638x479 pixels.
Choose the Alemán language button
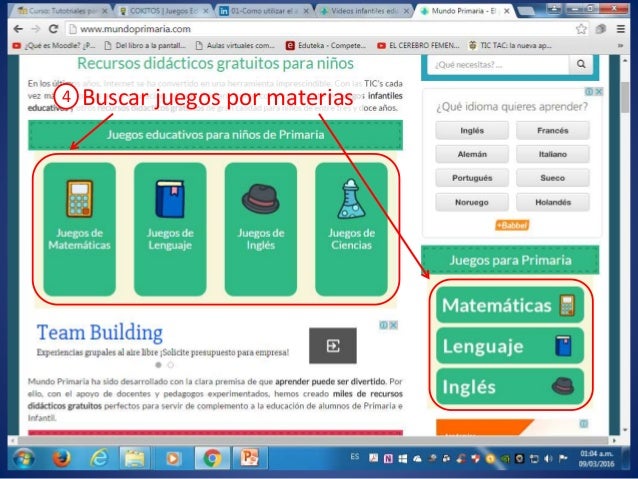[x=472, y=154]
